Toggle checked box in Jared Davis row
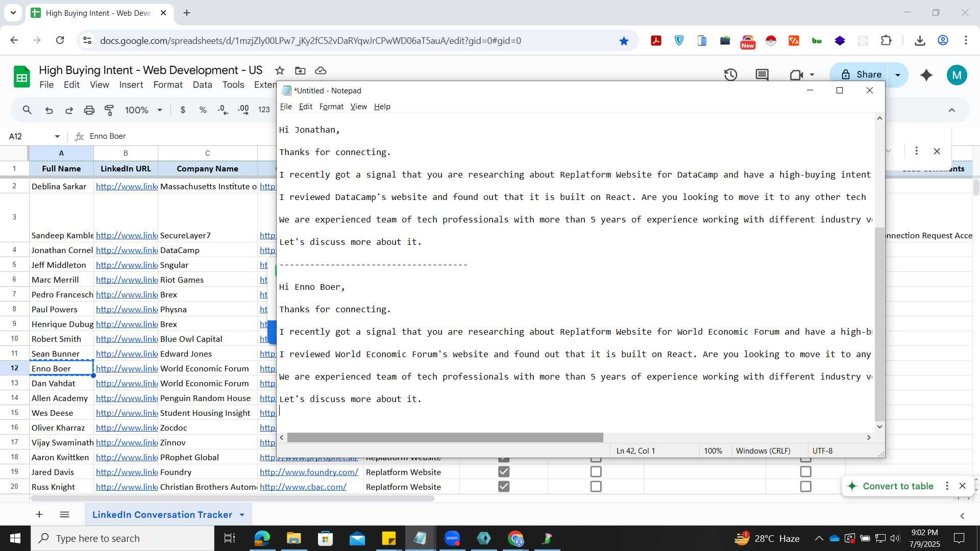 point(504,472)
